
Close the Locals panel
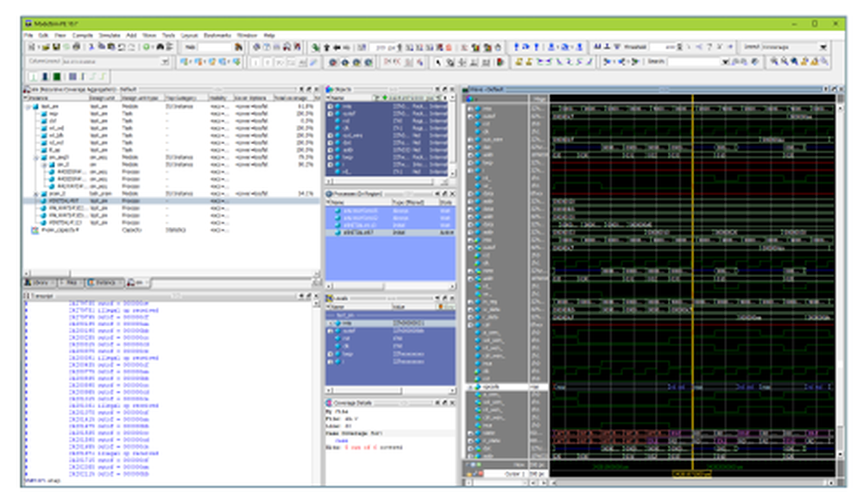[452, 299]
